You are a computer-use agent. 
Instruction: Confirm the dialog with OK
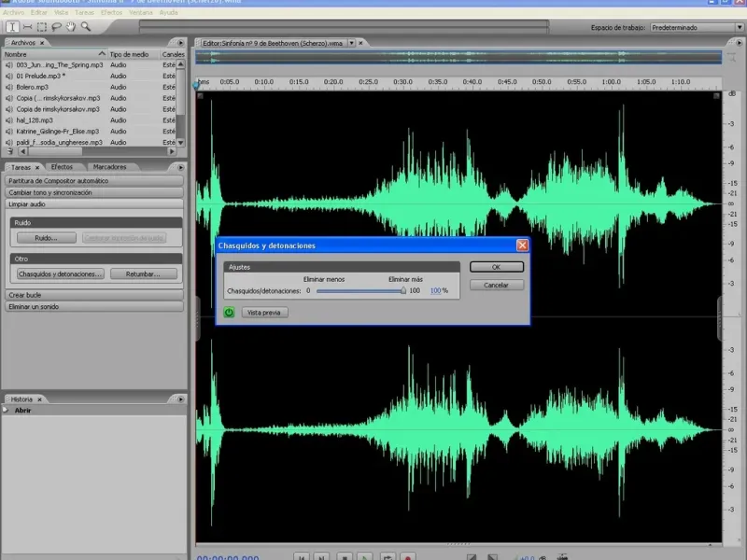(x=497, y=267)
